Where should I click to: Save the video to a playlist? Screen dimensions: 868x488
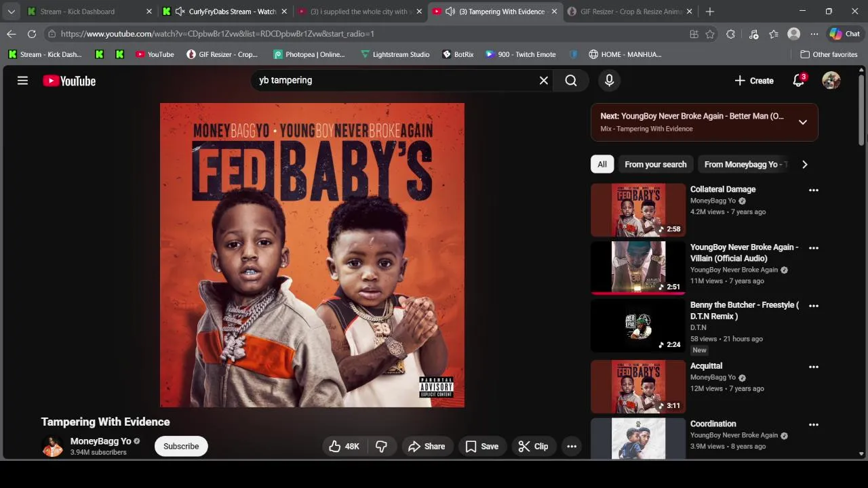pyautogui.click(x=482, y=446)
